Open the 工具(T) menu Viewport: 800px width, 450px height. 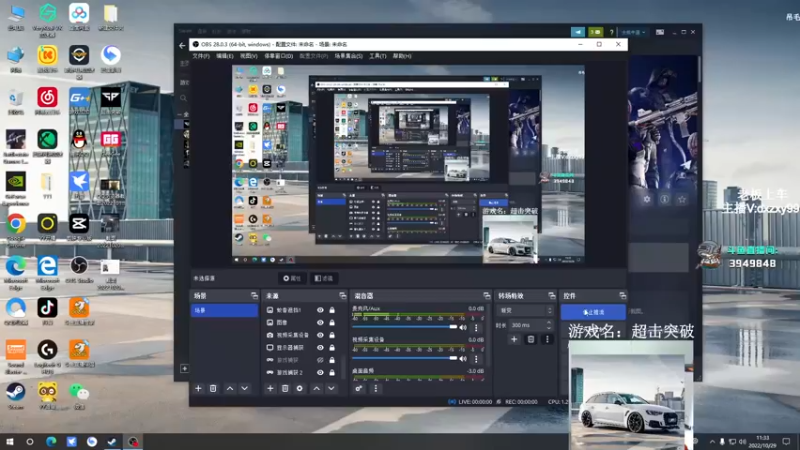pyautogui.click(x=378, y=56)
